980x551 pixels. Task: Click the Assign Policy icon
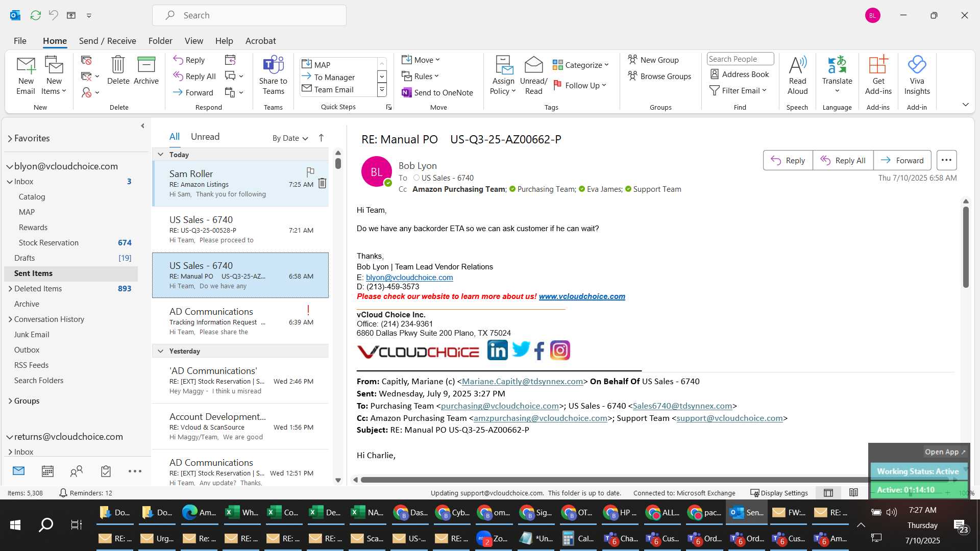pos(503,65)
